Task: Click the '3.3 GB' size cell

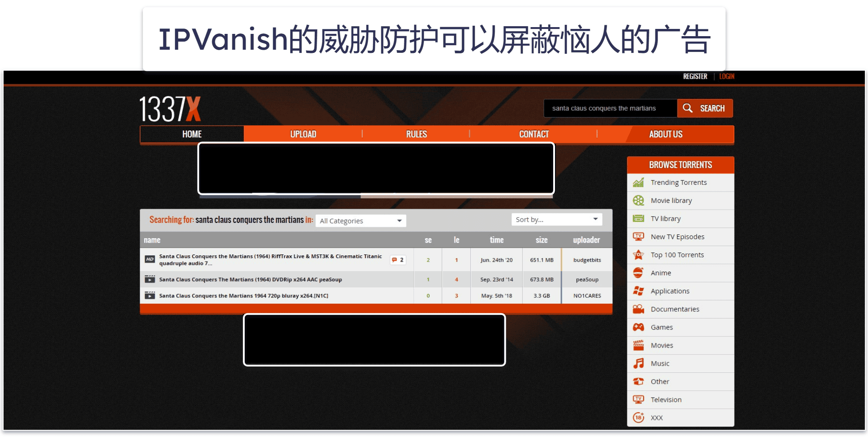Action: 541,296
